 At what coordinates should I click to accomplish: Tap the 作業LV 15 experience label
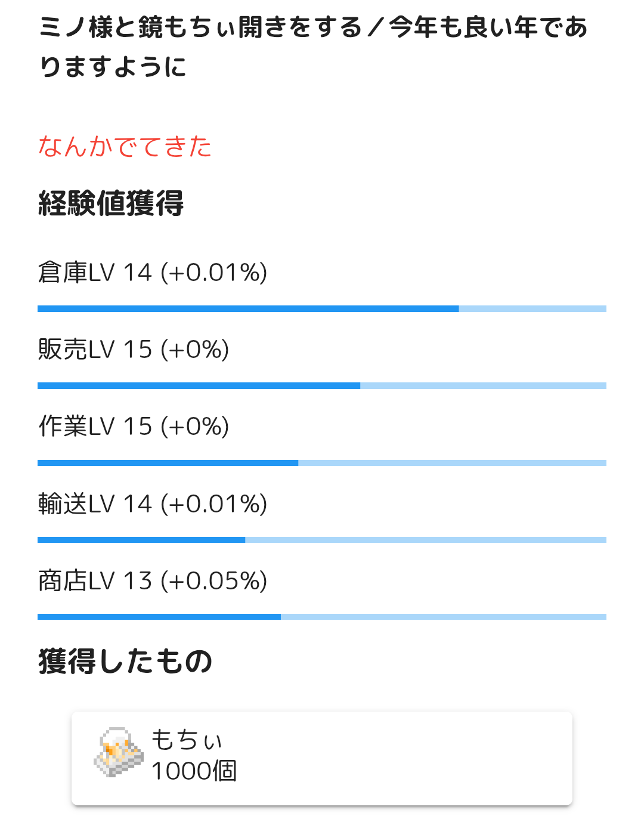[x=134, y=427]
